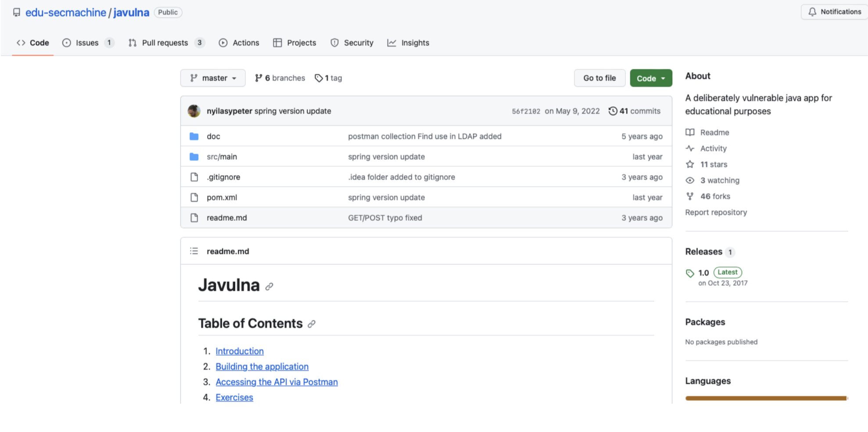This screenshot has height=432, width=868.
Task: Jump to Introduction section
Action: [240, 351]
